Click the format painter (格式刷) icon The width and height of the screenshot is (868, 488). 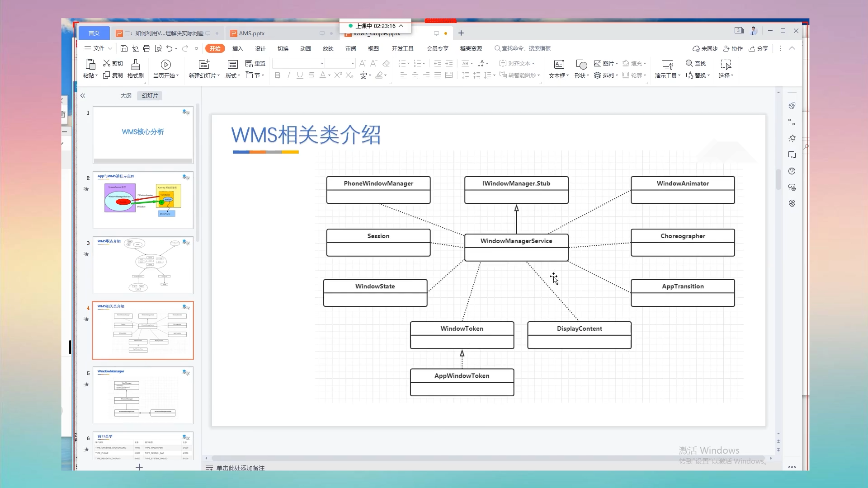pos(135,65)
